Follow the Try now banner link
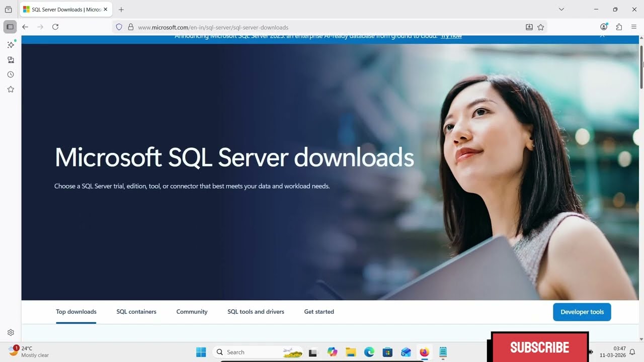The image size is (644, 362). [451, 36]
